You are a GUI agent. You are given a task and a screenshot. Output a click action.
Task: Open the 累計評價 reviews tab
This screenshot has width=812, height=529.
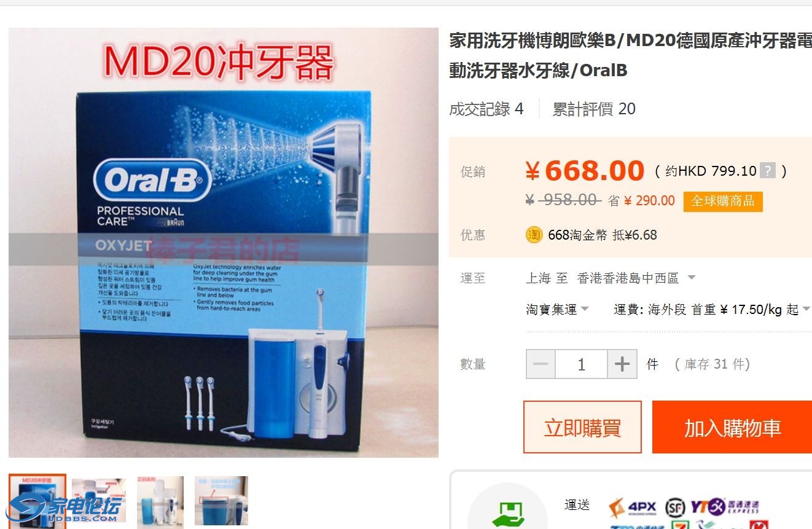click(594, 109)
